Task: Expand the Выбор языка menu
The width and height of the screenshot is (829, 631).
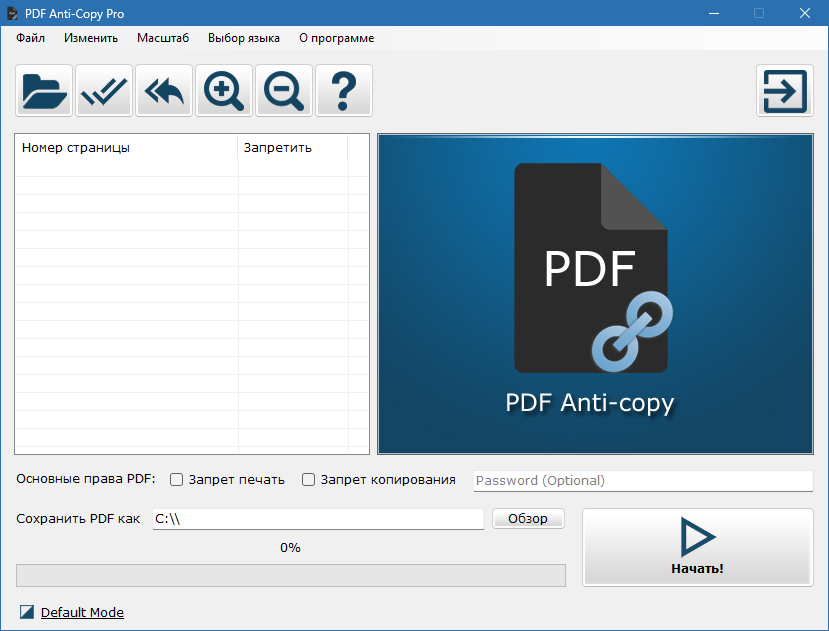Action: pyautogui.click(x=244, y=38)
